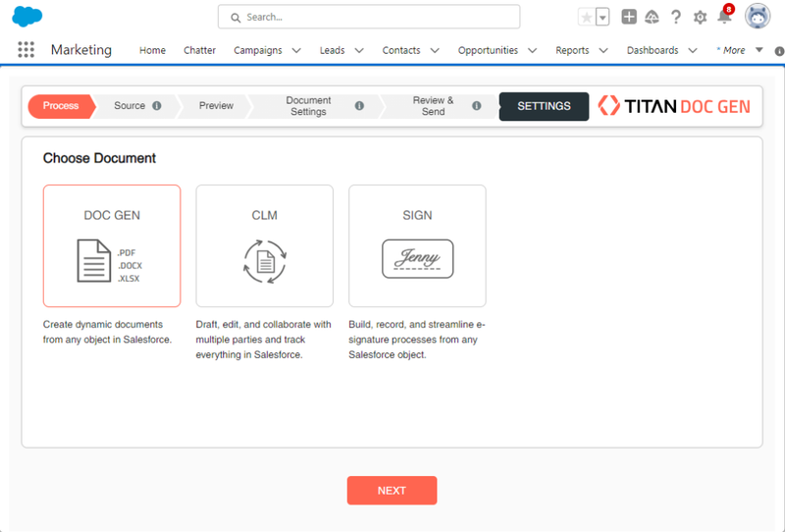The height and width of the screenshot is (532, 785).
Task: Open the Chatter tab
Action: click(199, 50)
